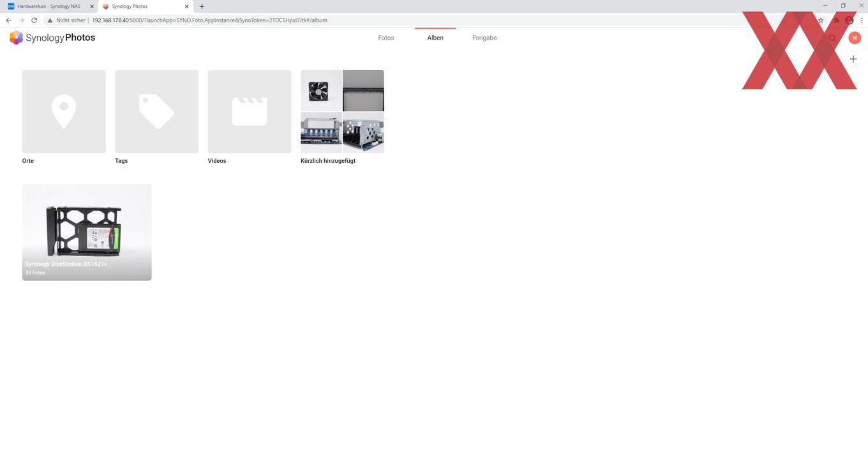Open the Chrome three-dot menu
The width and height of the screenshot is (868, 474).
(862, 20)
